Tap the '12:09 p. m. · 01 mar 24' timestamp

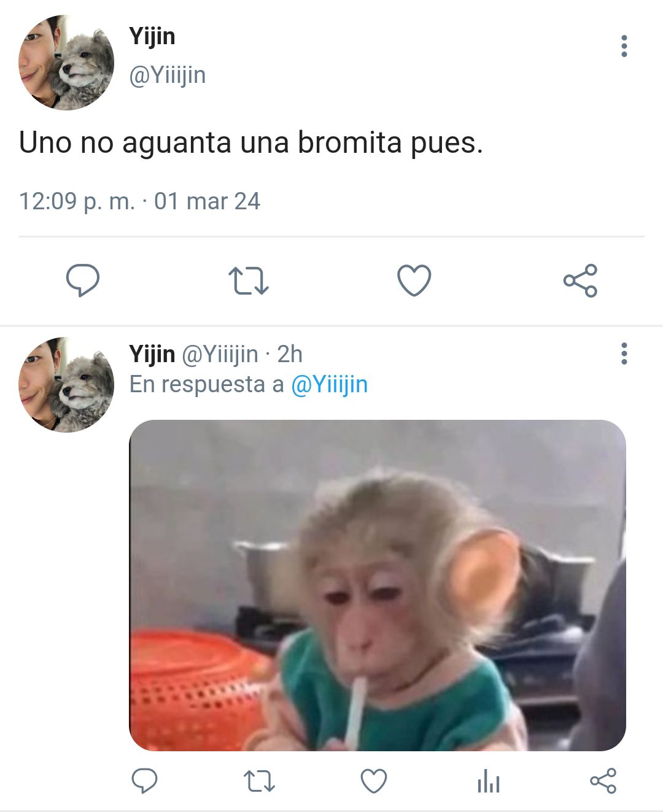(x=140, y=201)
